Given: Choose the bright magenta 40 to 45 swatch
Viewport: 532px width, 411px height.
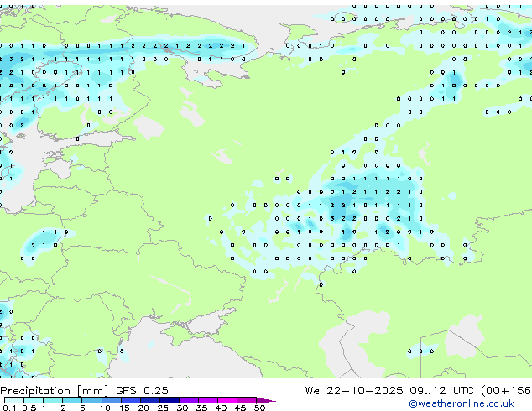Looking at the screenshot, I should [x=227, y=400].
